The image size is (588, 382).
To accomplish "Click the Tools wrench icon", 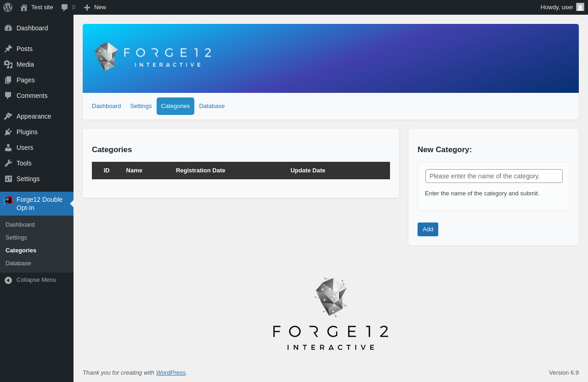I will pos(8,163).
